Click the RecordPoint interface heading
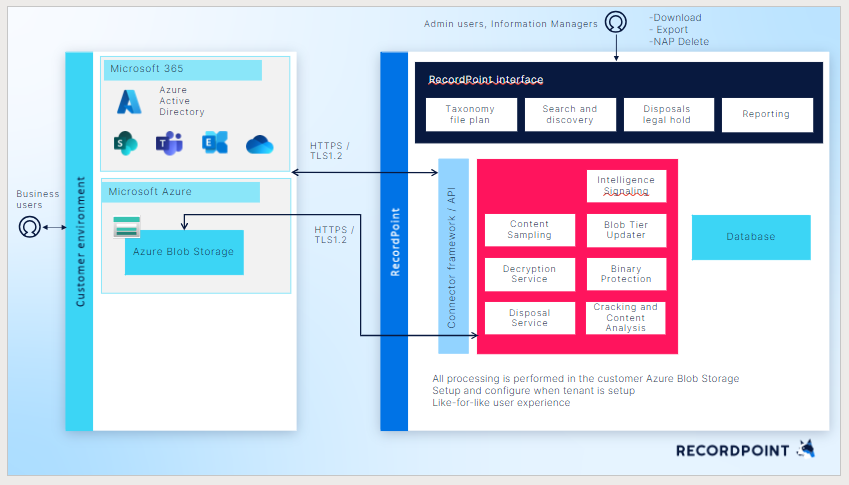This screenshot has height=485, width=849. [486, 80]
